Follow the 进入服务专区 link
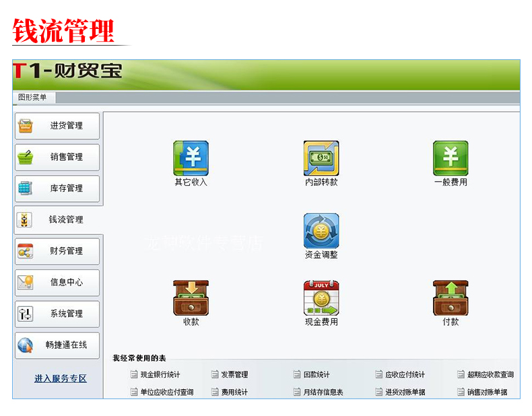 point(61,378)
